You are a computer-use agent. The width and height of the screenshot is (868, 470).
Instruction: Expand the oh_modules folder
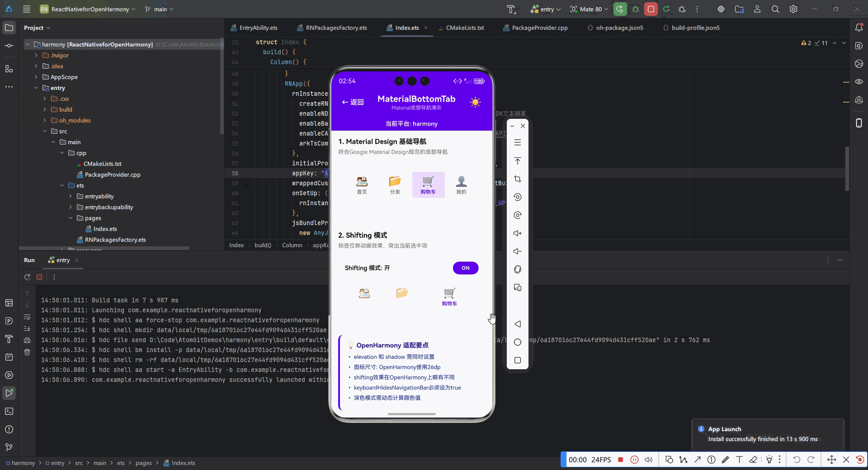pyautogui.click(x=45, y=120)
